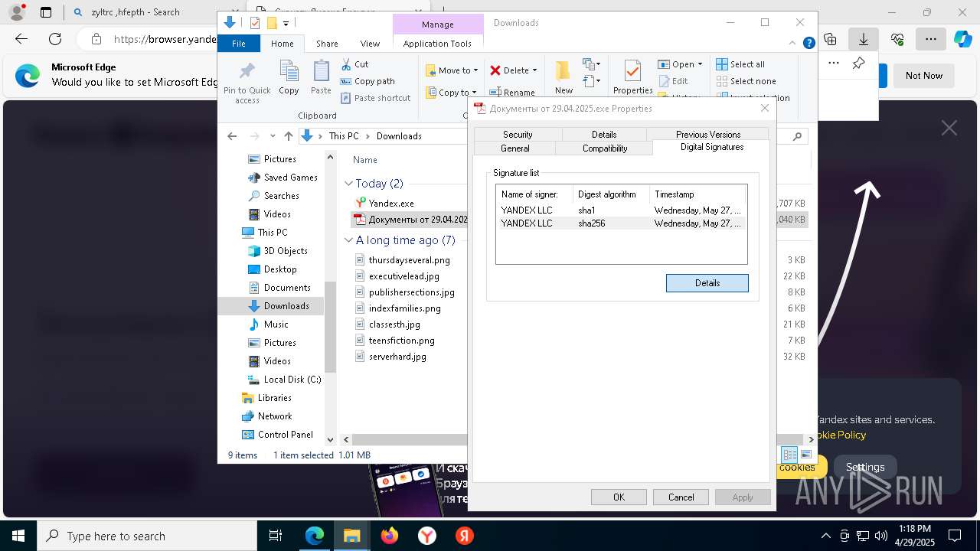Viewport: 980px width, 551px height.
Task: Click the taskbar search box
Action: point(146,536)
